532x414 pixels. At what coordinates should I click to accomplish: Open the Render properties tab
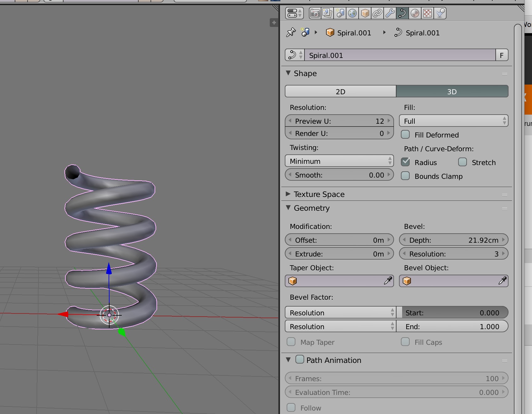click(315, 13)
